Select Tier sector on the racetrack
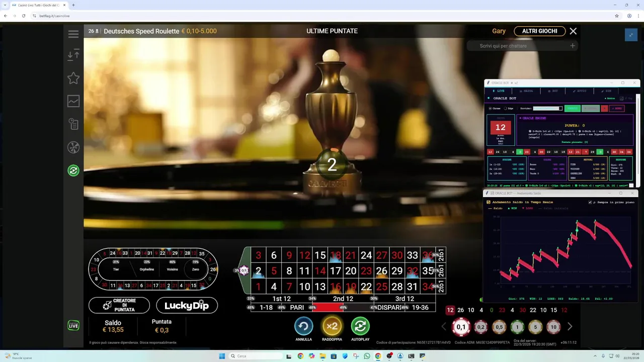The image size is (644, 362). pos(116,269)
